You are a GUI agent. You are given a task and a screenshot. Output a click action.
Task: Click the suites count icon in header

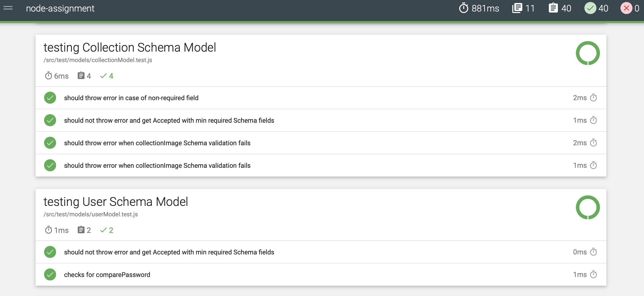517,8
